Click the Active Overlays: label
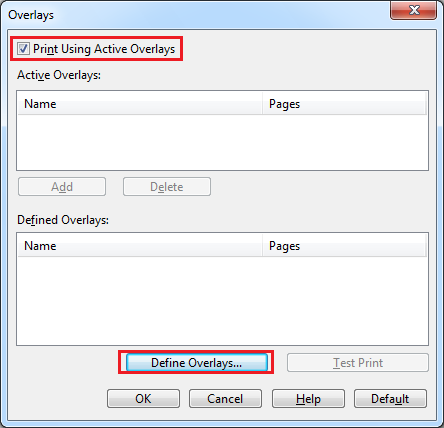444x428 pixels. [59, 75]
